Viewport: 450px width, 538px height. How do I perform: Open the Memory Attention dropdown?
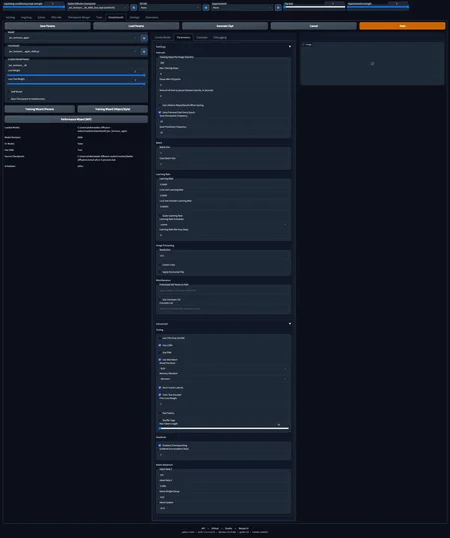point(223,379)
